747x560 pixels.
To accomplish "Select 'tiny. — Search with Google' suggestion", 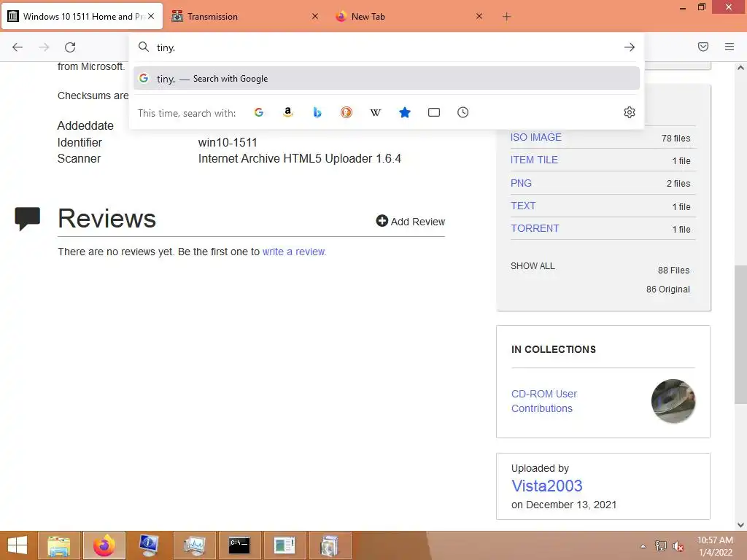I will tap(387, 79).
